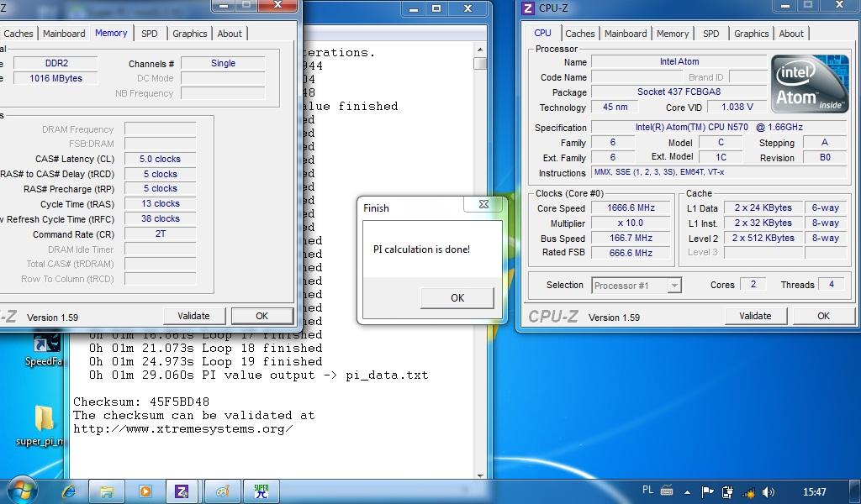Viewport: 861px width, 504px height.
Task: Switch to Super PI via its taskbar icon
Action: (261, 491)
